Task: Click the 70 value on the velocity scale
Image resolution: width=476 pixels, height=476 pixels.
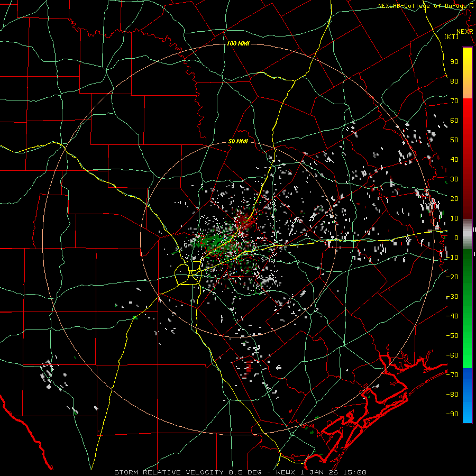Action: pos(454,101)
